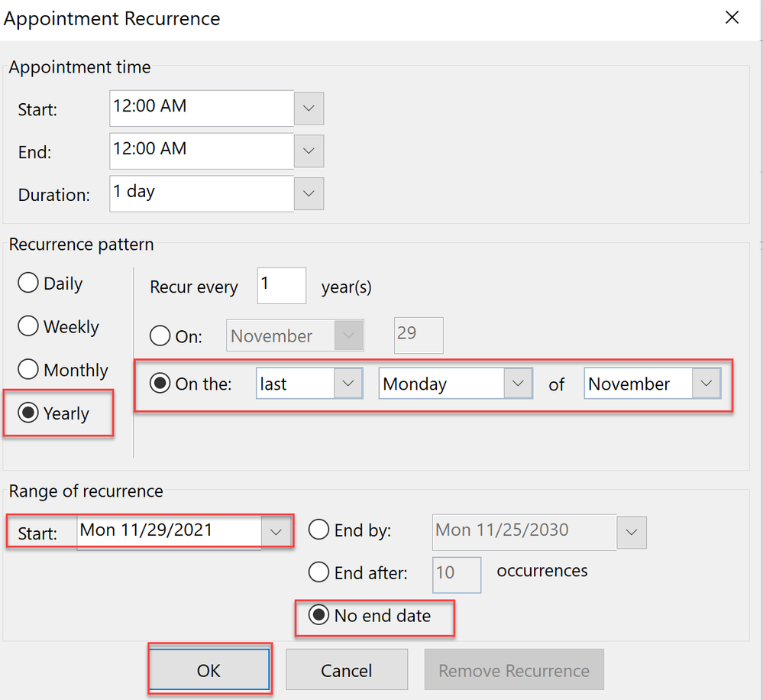Open the 'last' ordinal dropdown
763x700 pixels.
tap(348, 384)
